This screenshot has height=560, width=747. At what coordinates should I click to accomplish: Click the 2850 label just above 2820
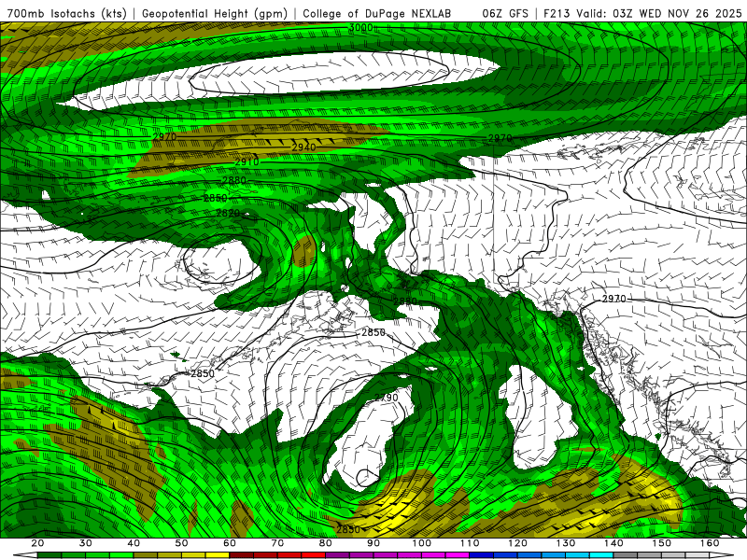[216, 198]
